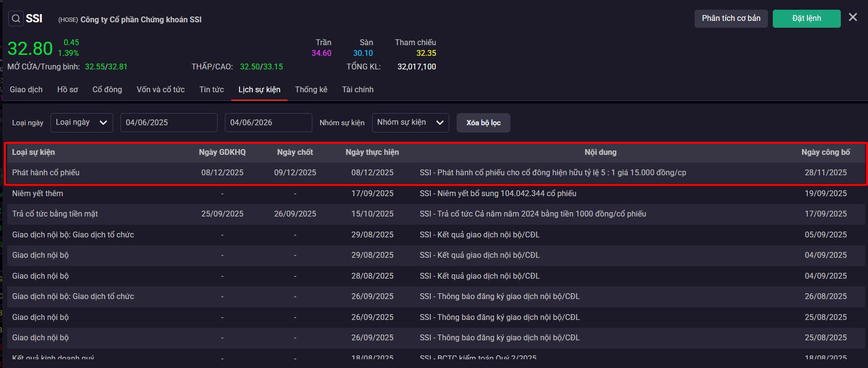Open Phân tích cơ bản

(731, 18)
